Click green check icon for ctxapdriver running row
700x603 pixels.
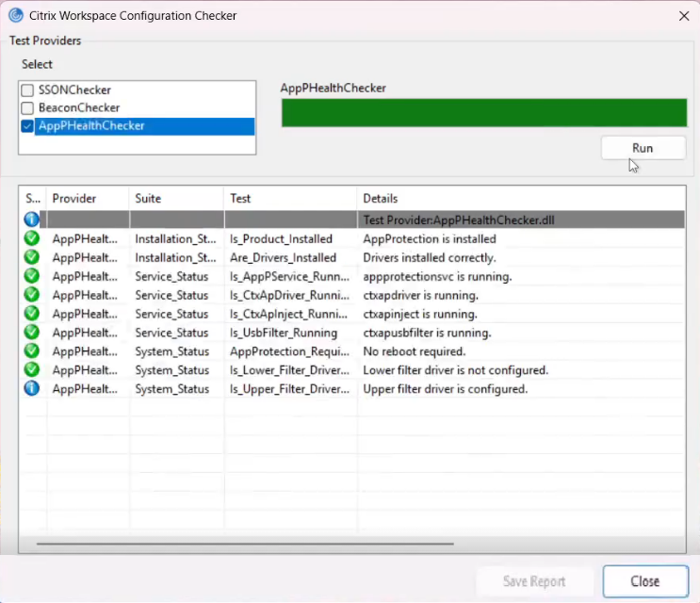pos(32,295)
